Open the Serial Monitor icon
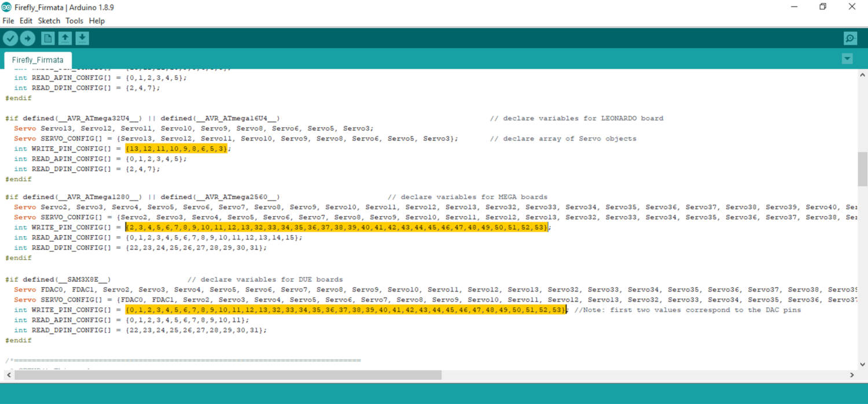The width and height of the screenshot is (868, 404). (x=850, y=38)
